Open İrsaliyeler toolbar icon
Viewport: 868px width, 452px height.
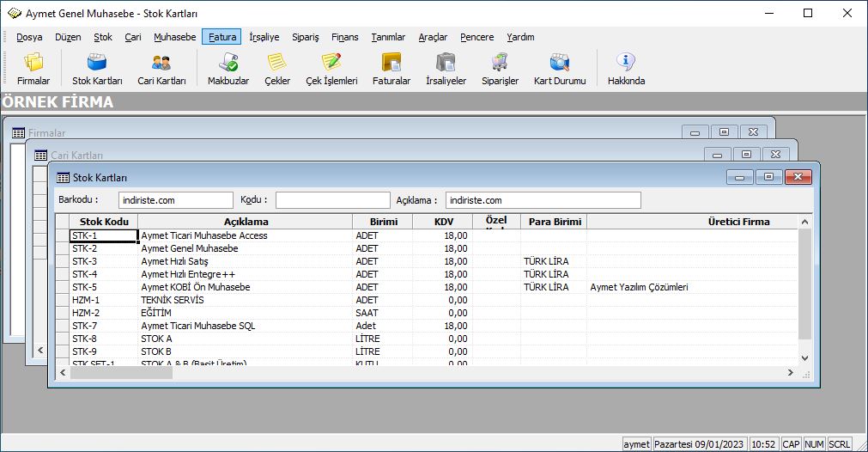click(446, 70)
